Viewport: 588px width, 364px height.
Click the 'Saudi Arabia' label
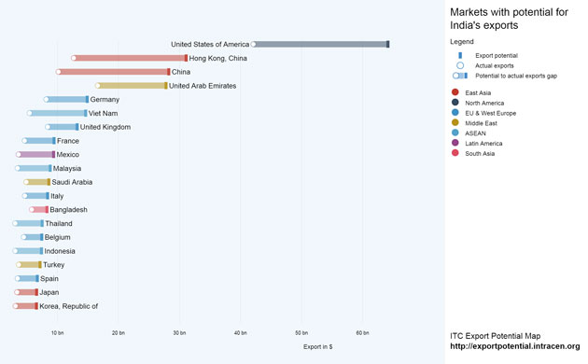pyautogui.click(x=72, y=182)
